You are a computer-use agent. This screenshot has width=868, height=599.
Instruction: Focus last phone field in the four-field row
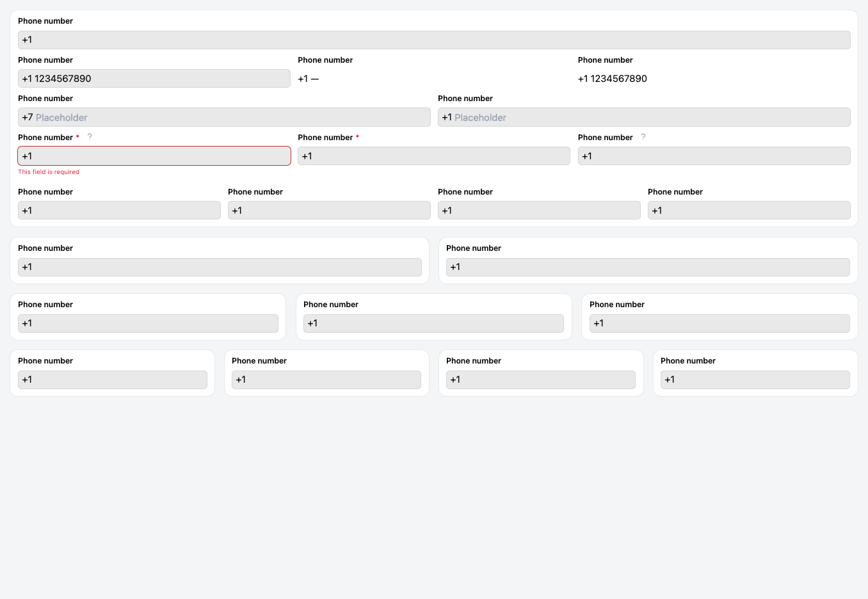pyautogui.click(x=749, y=211)
